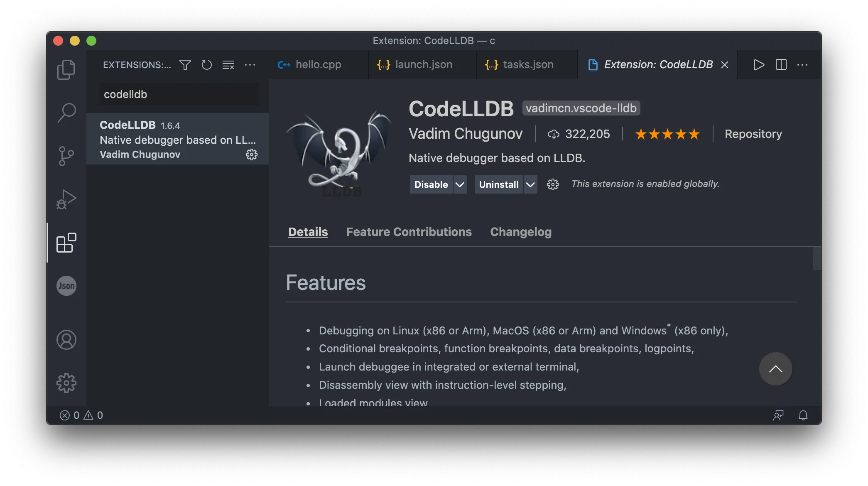
Task: Expand the Disable dropdown arrow
Action: click(x=460, y=184)
